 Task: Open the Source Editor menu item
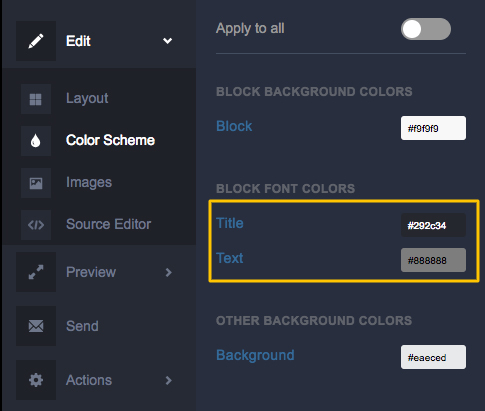coord(108,224)
